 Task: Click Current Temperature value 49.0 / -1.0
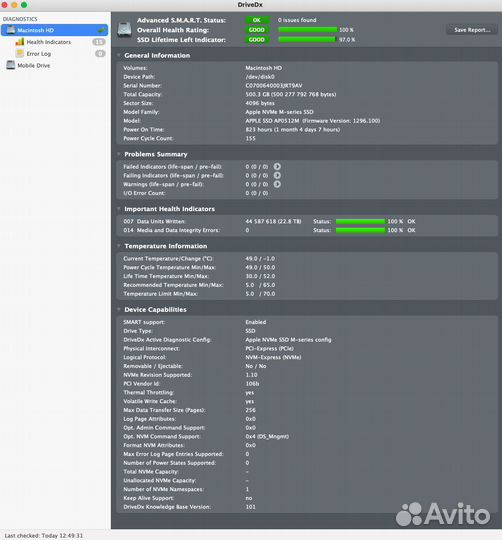coord(260,259)
